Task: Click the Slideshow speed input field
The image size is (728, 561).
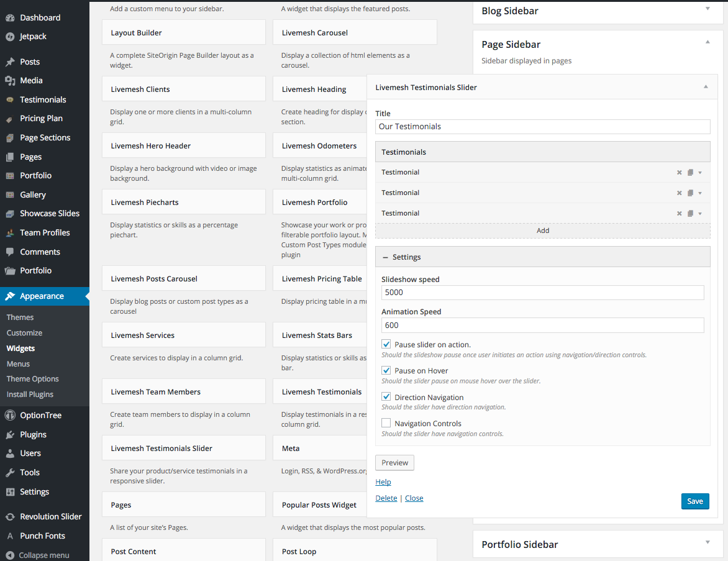Action: tap(543, 292)
